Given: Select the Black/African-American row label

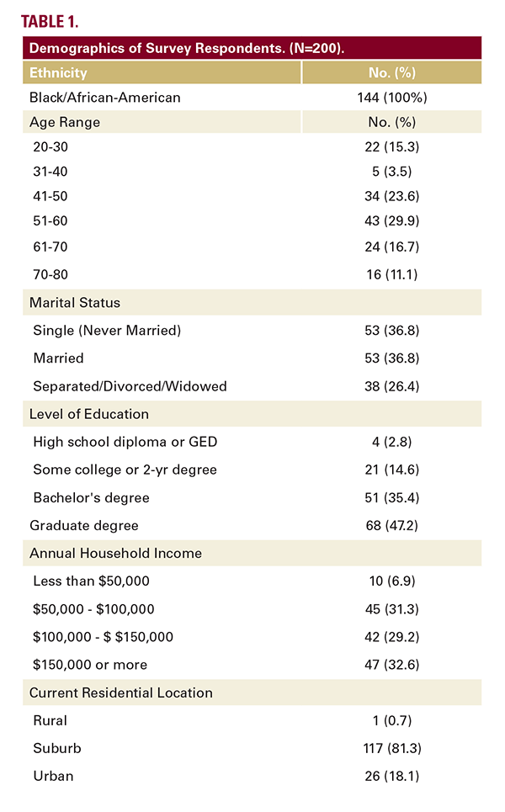Looking at the screenshot, I should pos(104,98).
